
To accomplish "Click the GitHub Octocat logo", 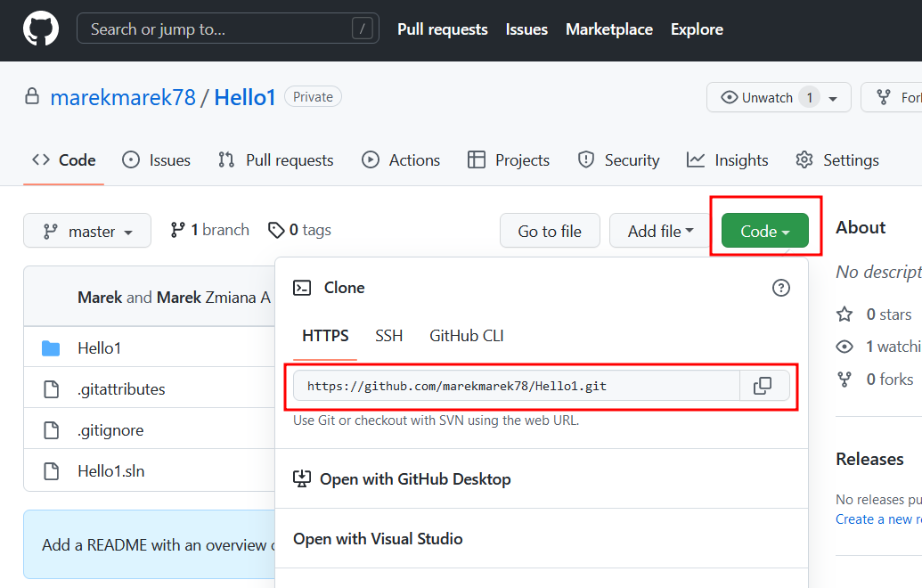I will (41, 29).
